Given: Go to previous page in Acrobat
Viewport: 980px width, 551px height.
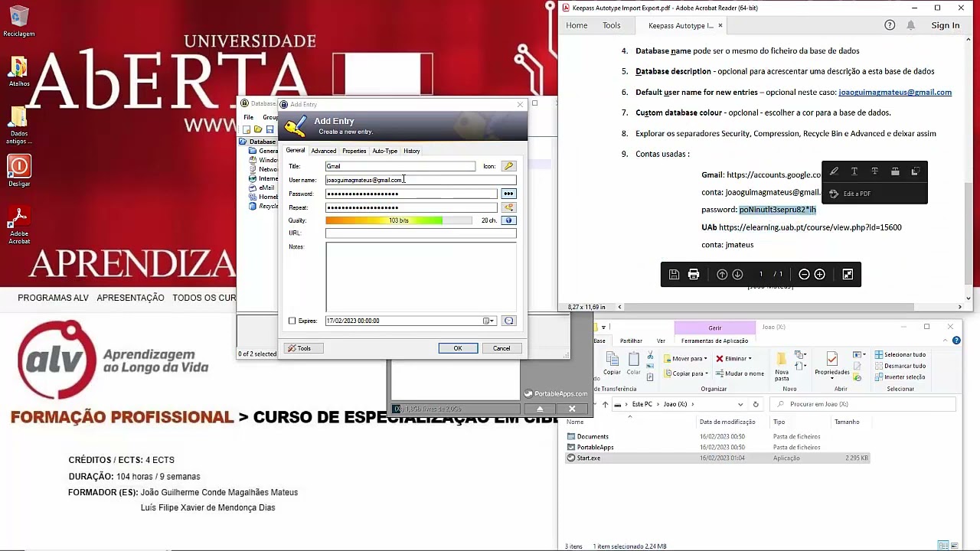Looking at the screenshot, I should [722, 275].
